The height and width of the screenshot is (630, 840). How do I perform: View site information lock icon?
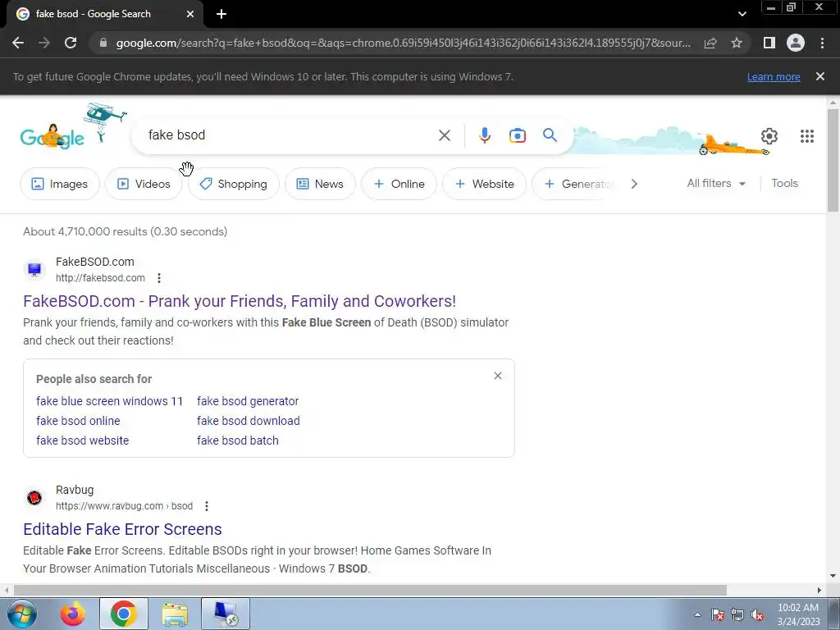[103, 43]
